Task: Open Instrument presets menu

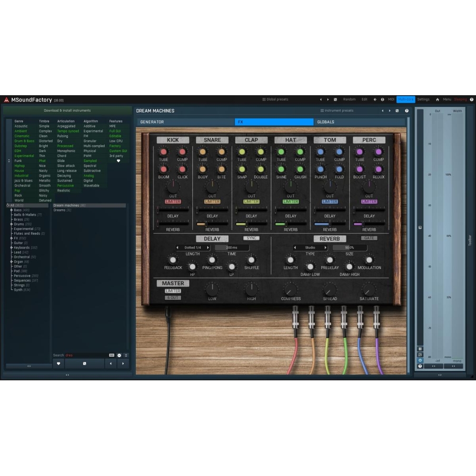Action: [337, 110]
